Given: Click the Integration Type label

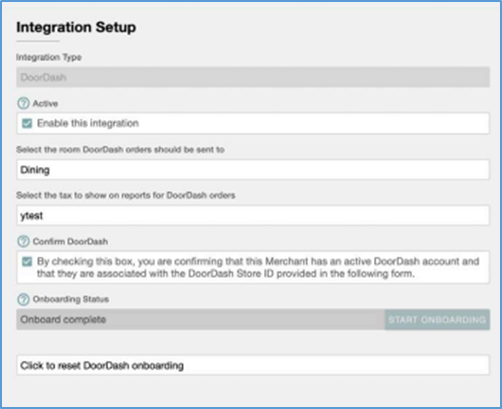Looking at the screenshot, I should (x=49, y=57).
